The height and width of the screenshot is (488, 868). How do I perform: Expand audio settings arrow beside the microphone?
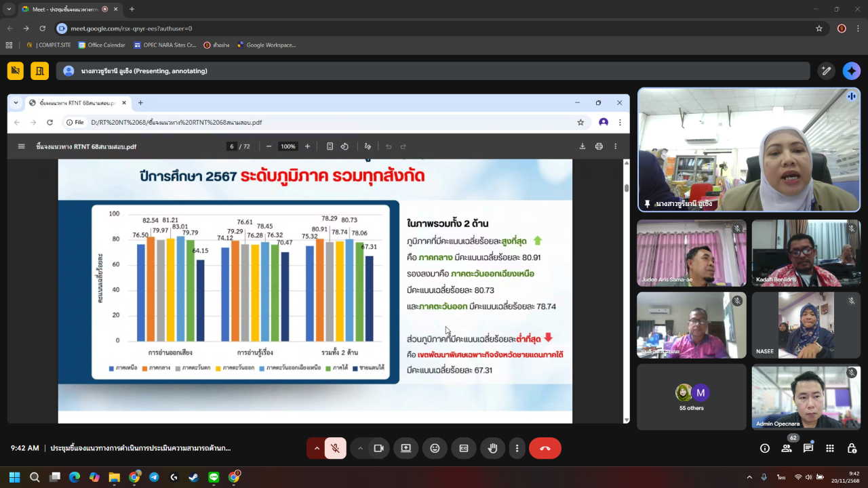tap(316, 448)
